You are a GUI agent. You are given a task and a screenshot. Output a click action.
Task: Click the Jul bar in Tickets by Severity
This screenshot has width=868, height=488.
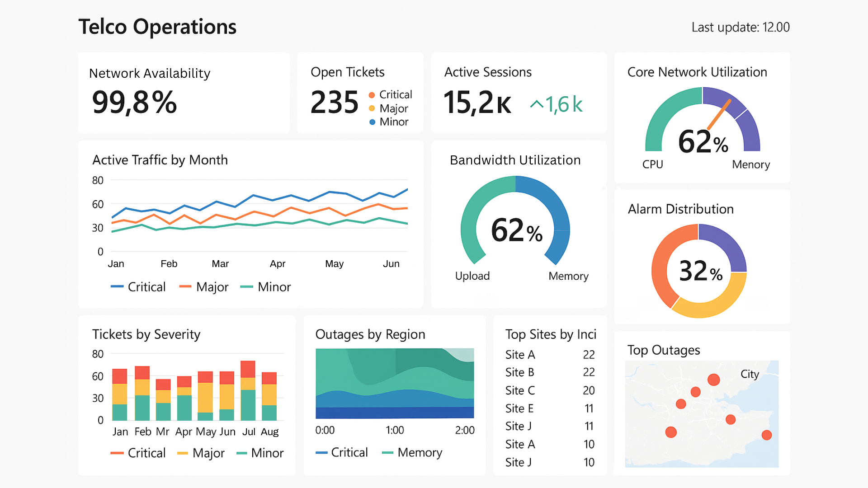pyautogui.click(x=248, y=391)
